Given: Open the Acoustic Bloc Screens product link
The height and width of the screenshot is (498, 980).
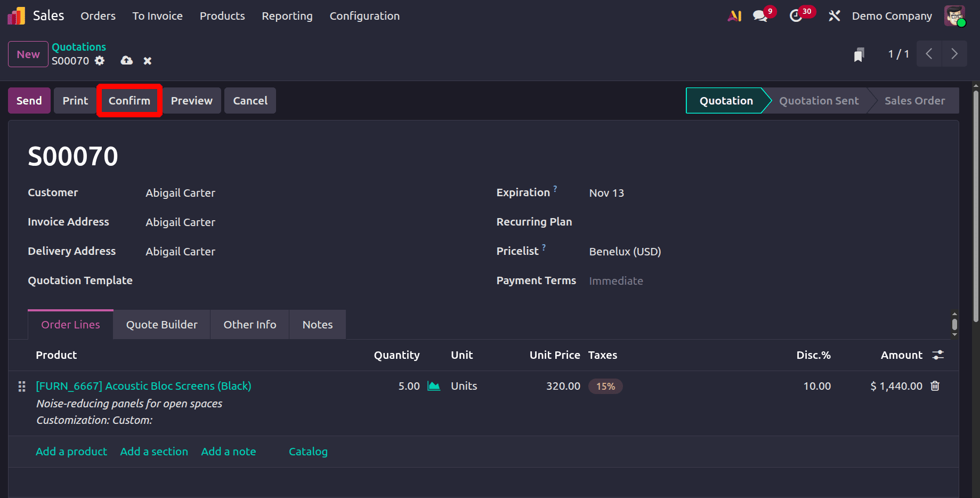Looking at the screenshot, I should click(x=143, y=386).
